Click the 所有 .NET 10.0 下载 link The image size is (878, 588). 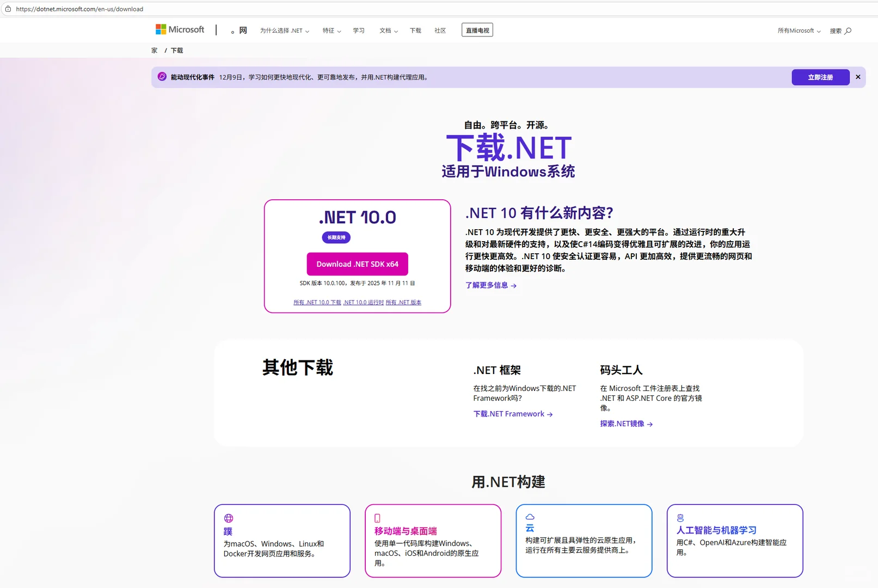pyautogui.click(x=317, y=302)
